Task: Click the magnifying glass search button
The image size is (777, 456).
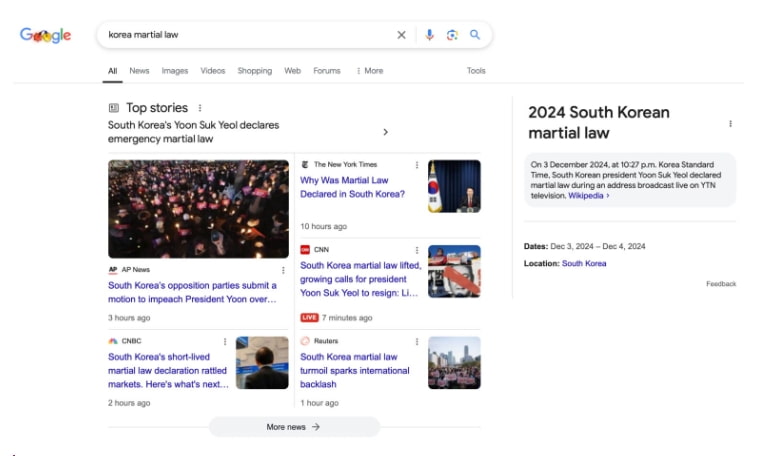Action: 475,35
